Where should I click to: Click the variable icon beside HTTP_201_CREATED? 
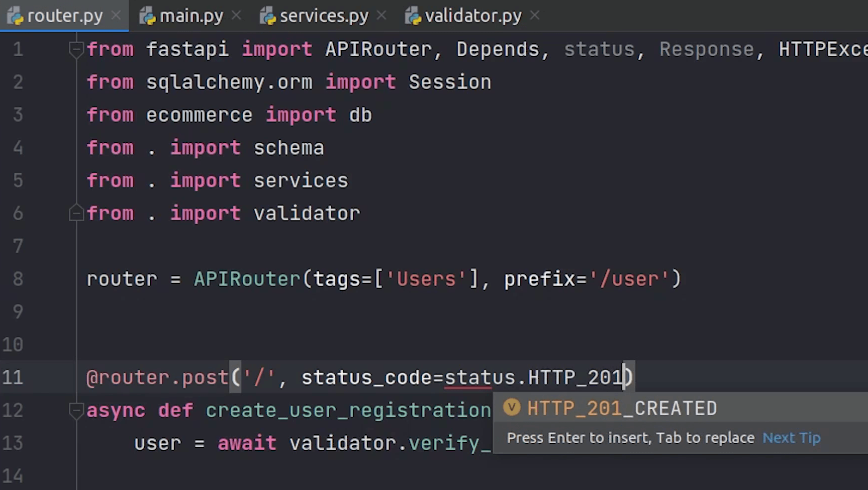click(x=511, y=408)
